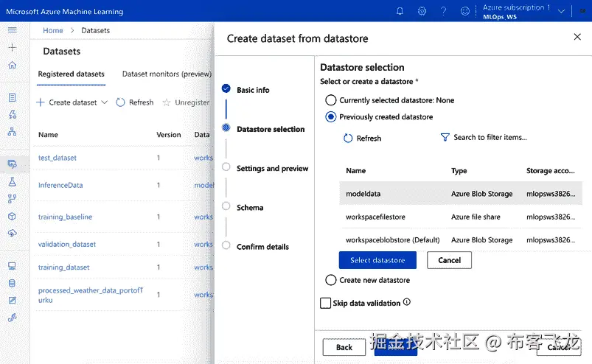Click the help question mark icon
Screen dimensions: 592x364
(444, 11)
